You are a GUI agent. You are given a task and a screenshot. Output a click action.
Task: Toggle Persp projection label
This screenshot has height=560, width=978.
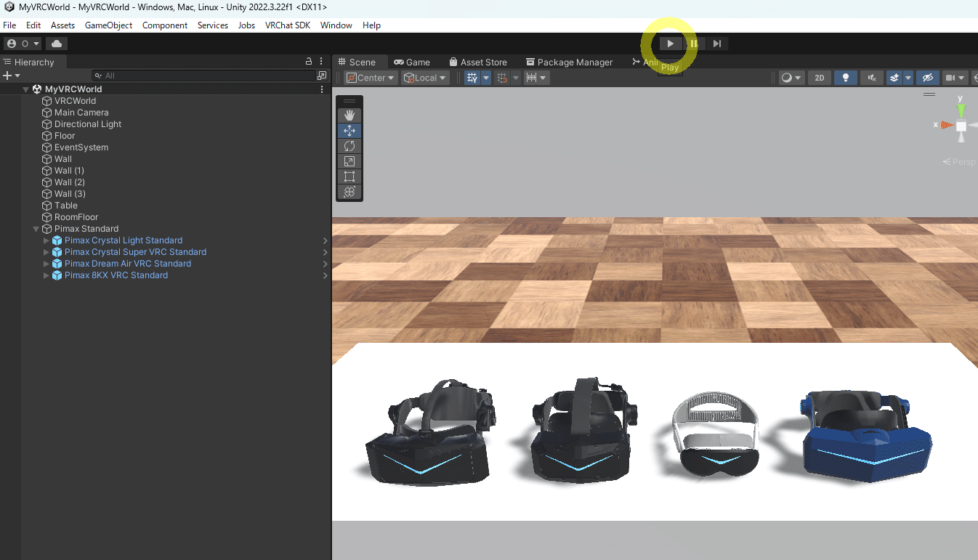click(959, 162)
